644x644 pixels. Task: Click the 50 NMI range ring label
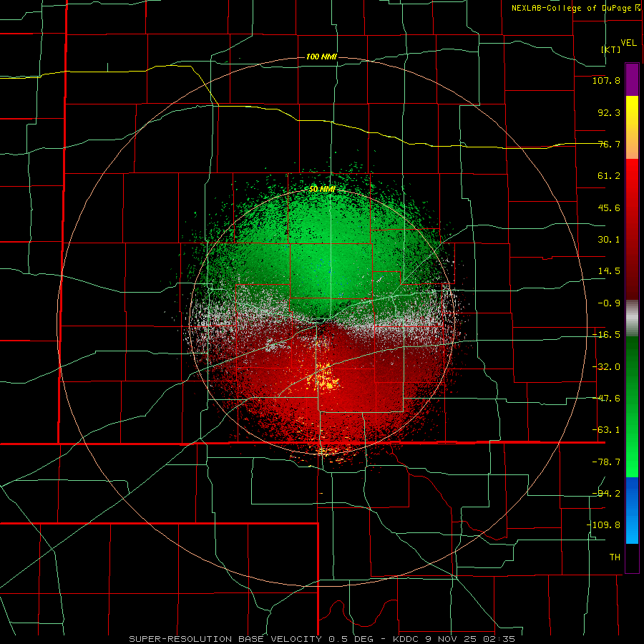click(322, 190)
